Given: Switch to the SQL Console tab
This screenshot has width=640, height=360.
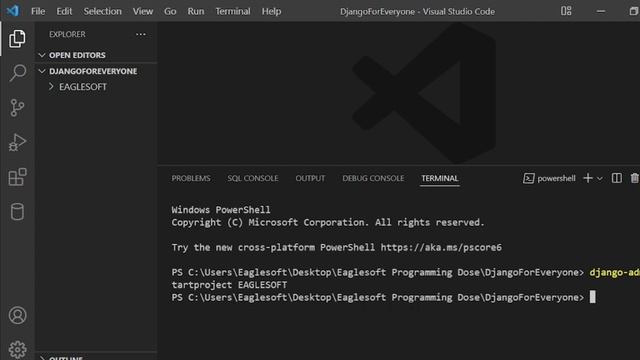Looking at the screenshot, I should click(253, 178).
